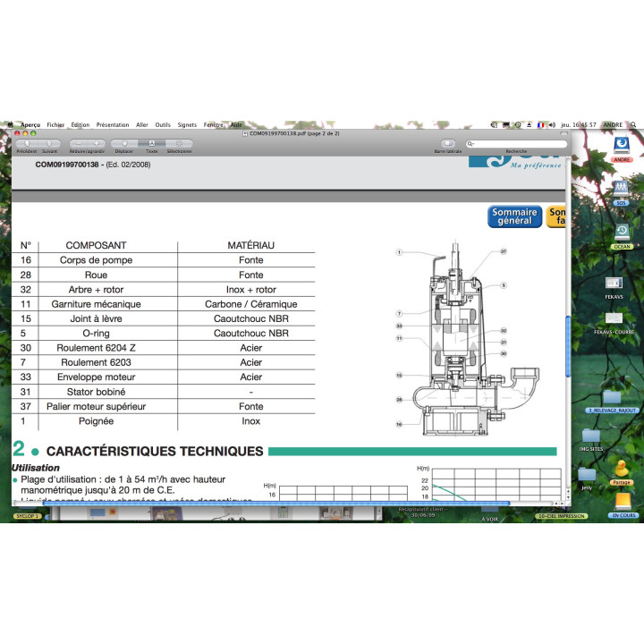Screen dimensions: 644x644
Task: Open the Signets menu
Action: click(187, 125)
